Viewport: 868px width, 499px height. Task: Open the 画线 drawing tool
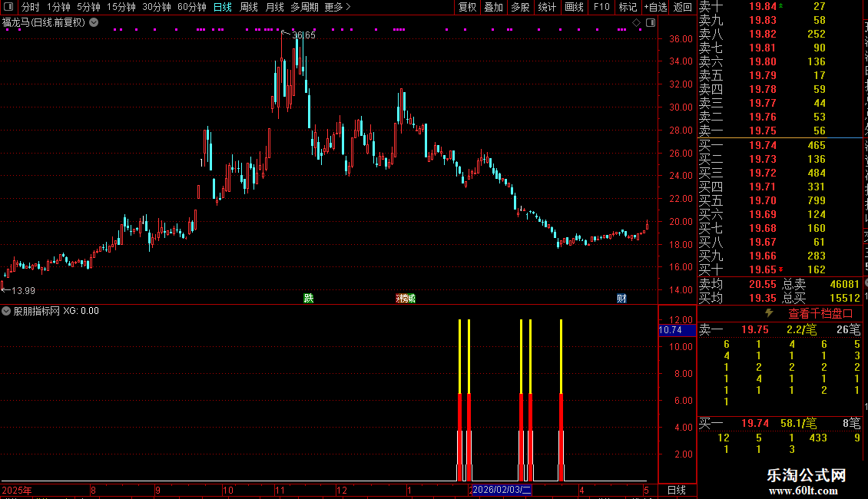(574, 7)
